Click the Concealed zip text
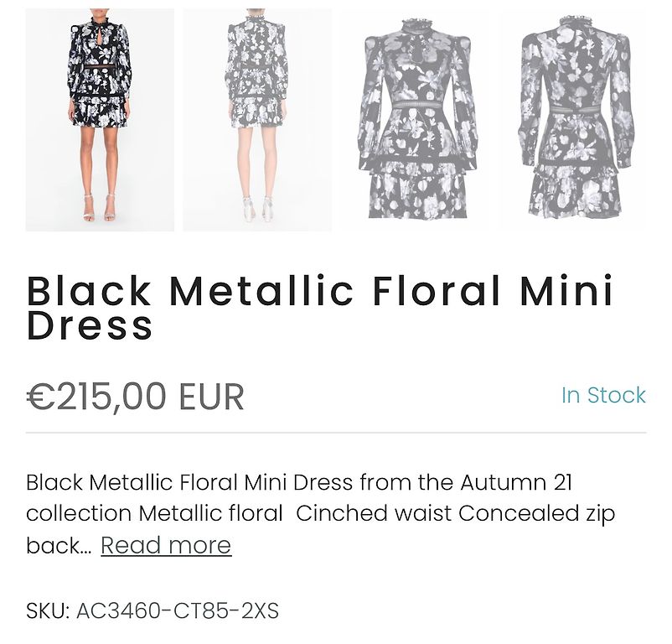672x644 pixels. [537, 515]
